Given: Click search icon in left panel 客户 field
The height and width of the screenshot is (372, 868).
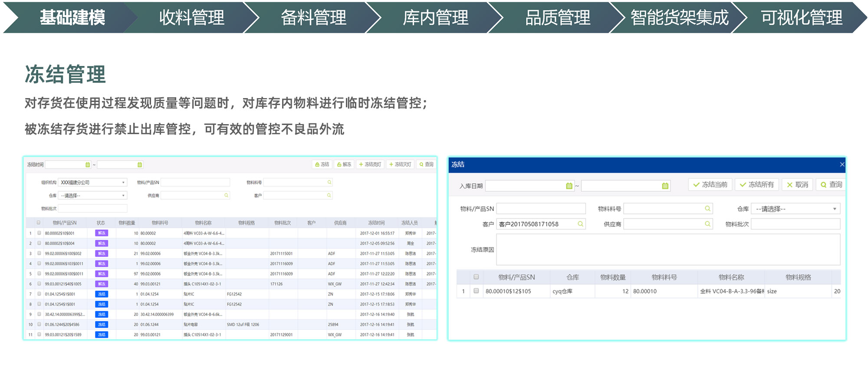Looking at the screenshot, I should click(329, 195).
